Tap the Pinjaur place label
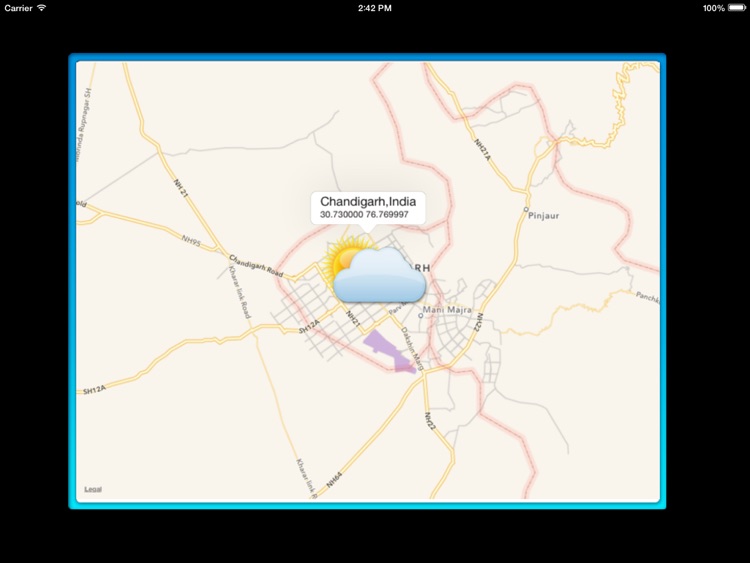Image resolution: width=750 pixels, height=563 pixels. (544, 216)
